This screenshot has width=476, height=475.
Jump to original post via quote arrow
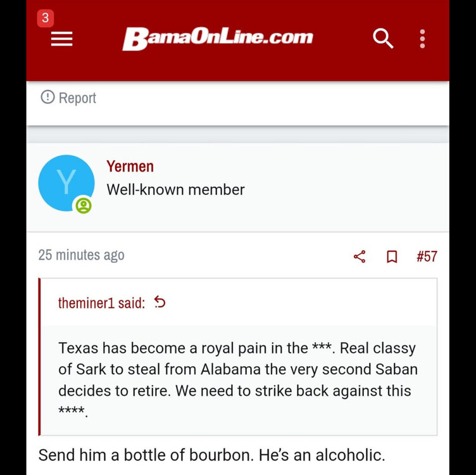click(x=160, y=303)
